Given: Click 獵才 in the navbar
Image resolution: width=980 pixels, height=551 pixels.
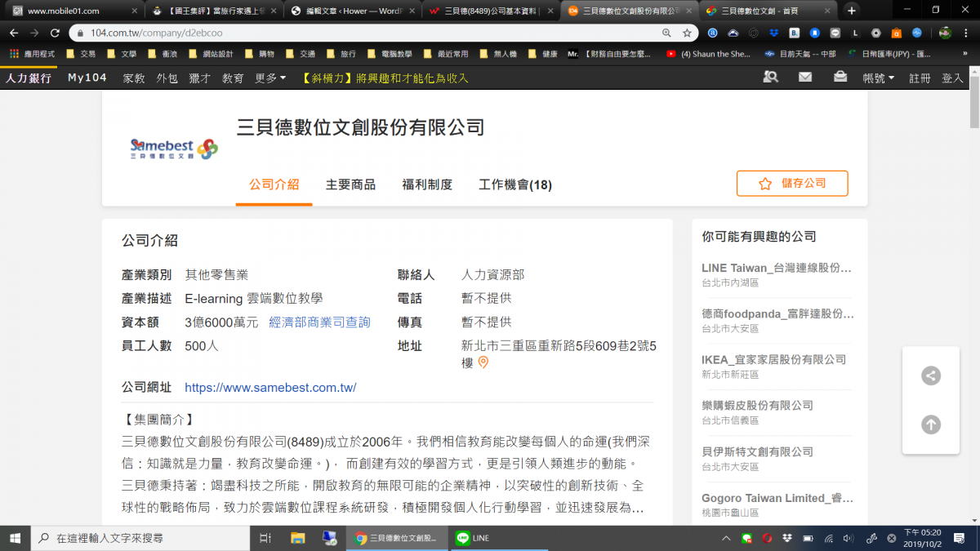Looking at the screenshot, I should pos(199,78).
